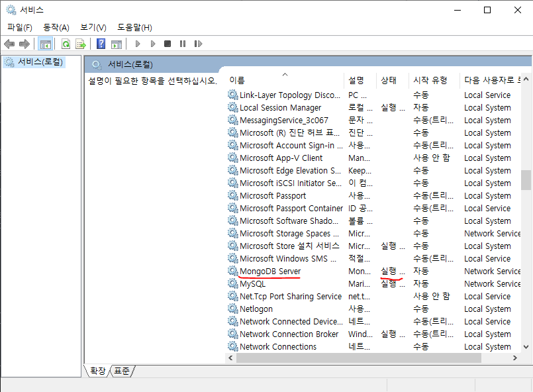533x392 pixels.
Task: Click the vertical scrollbar thumb
Action: 526,180
